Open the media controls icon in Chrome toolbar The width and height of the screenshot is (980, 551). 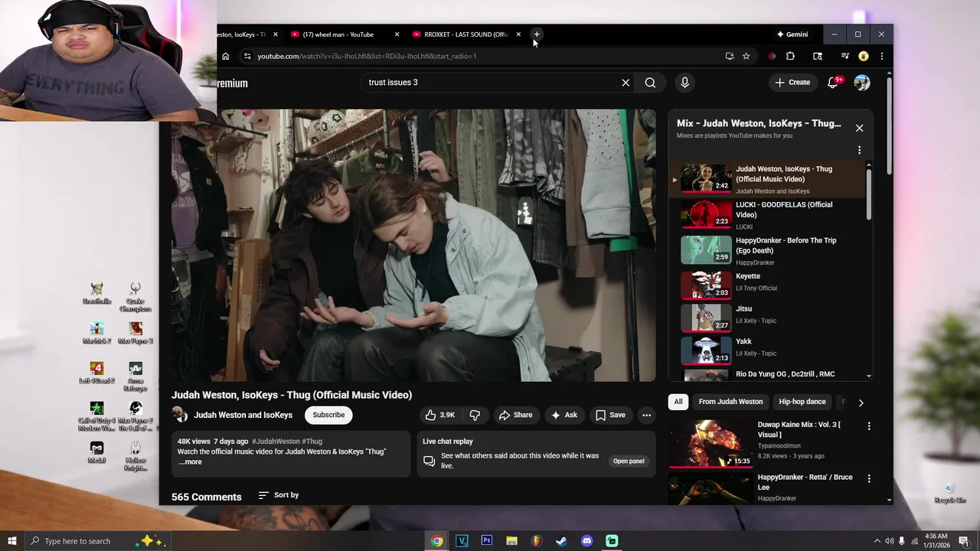point(845,56)
